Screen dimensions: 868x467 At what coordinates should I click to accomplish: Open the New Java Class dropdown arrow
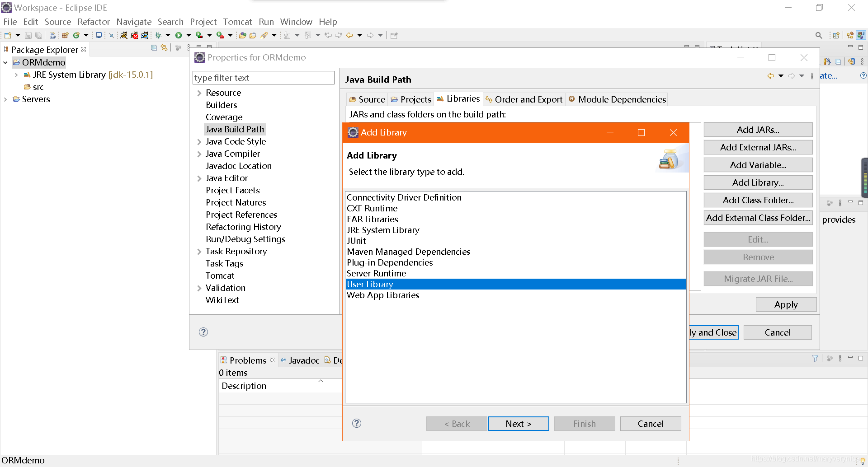click(86, 35)
